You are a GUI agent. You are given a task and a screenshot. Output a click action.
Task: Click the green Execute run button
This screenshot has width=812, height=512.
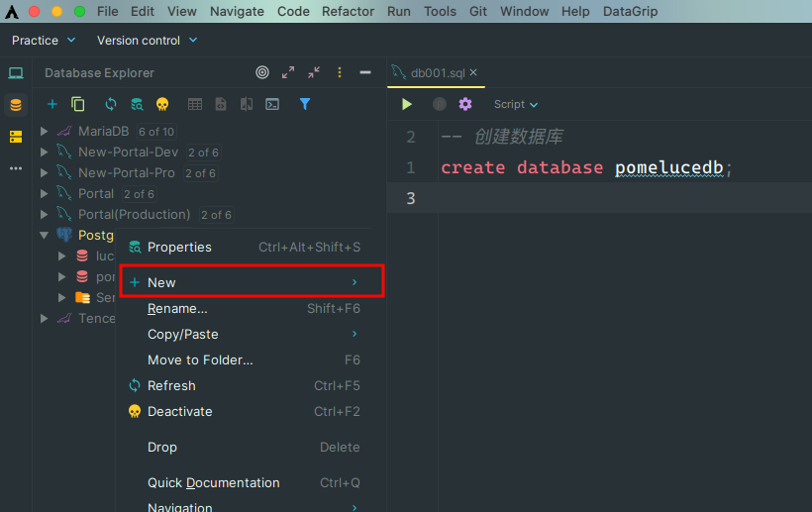click(x=406, y=104)
